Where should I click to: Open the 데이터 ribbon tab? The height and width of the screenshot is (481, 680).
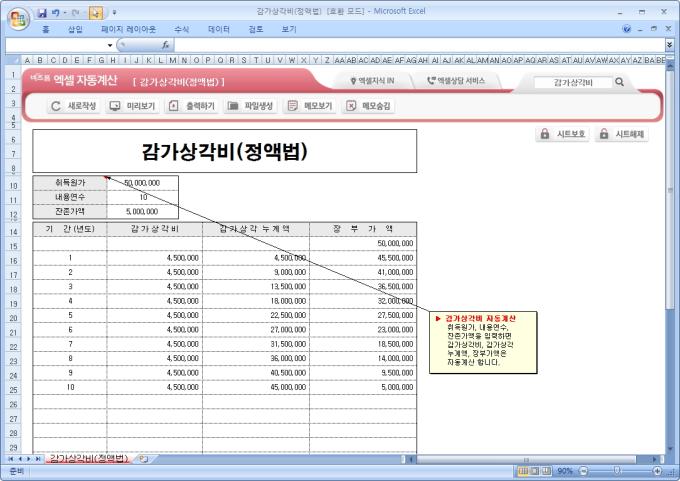pos(219,29)
